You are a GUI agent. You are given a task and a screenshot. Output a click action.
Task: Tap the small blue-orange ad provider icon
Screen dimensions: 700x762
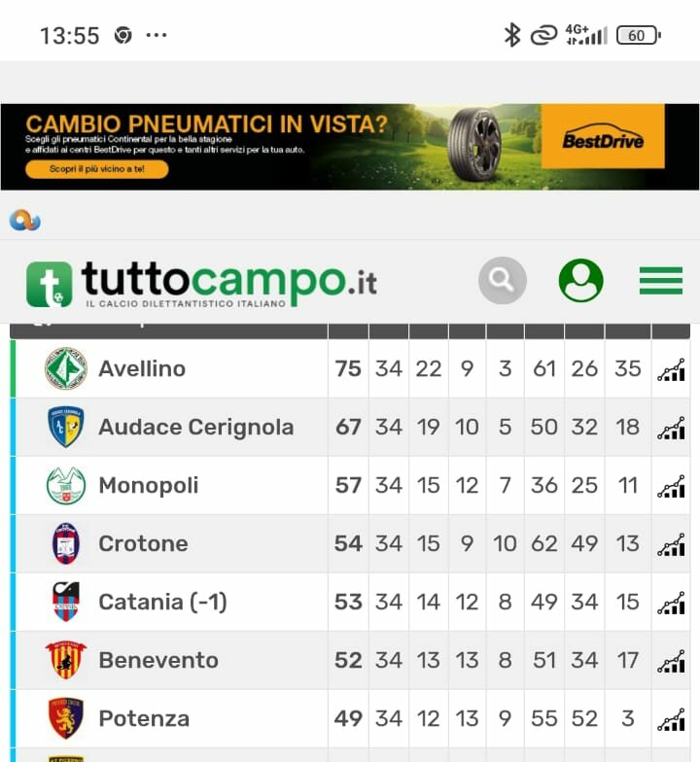point(25,220)
